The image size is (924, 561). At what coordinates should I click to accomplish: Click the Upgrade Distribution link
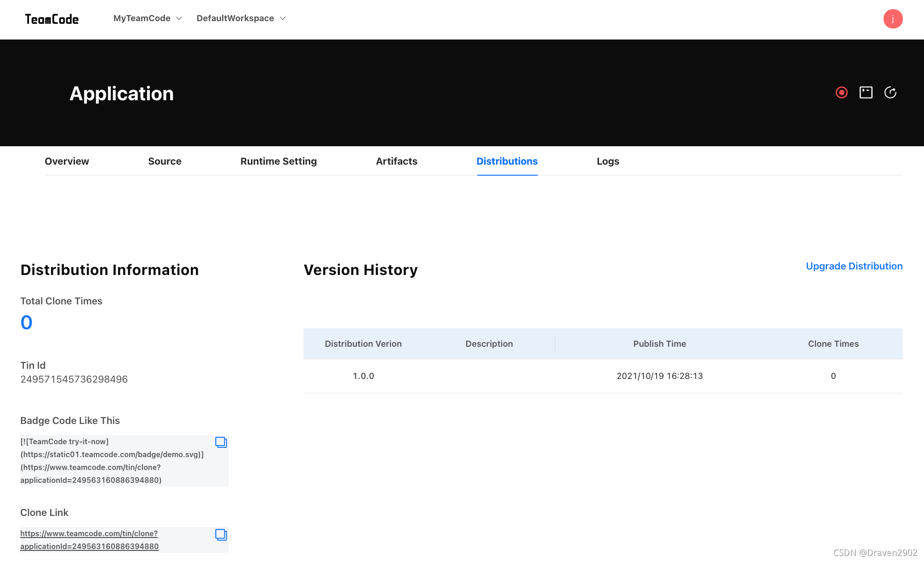coord(854,266)
